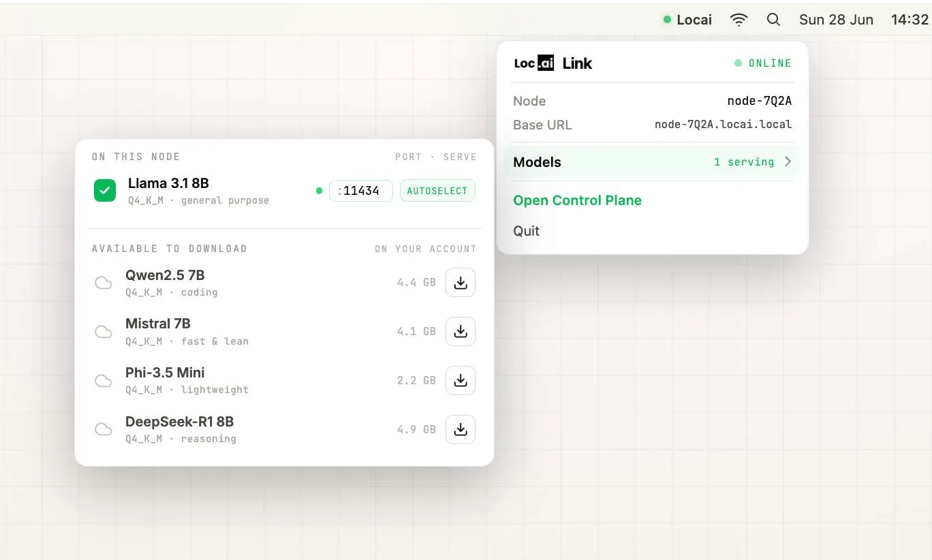This screenshot has width=932, height=560.
Task: Open the Wi-Fi menu bar icon
Action: (x=739, y=20)
